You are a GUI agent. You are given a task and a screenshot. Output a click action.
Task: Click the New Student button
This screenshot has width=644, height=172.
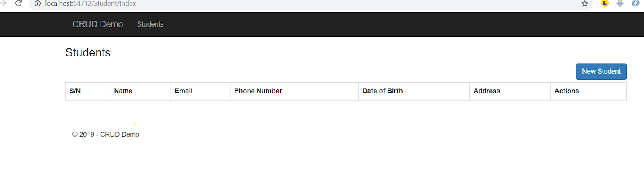(x=601, y=71)
